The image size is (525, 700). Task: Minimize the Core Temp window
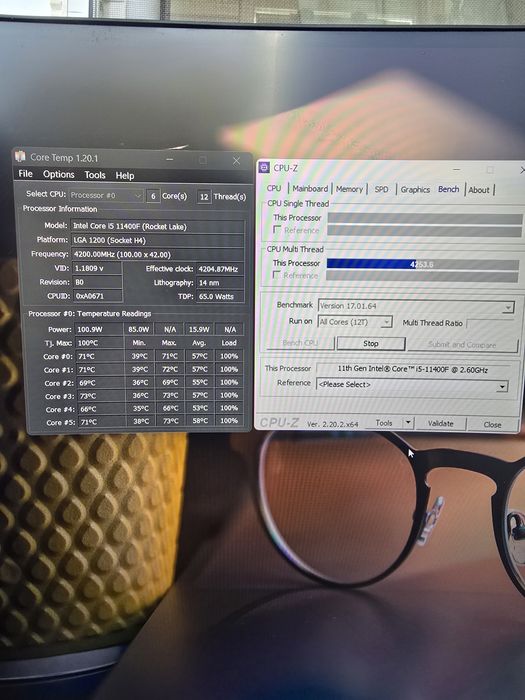pos(170,159)
